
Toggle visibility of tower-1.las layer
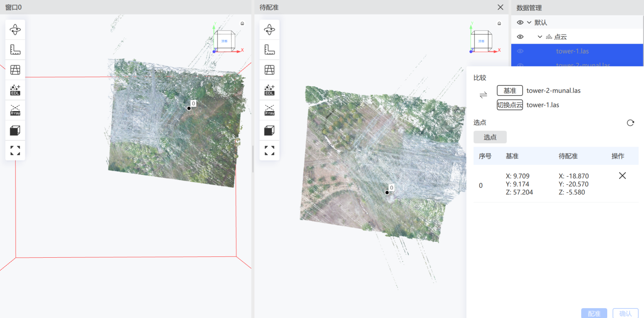click(520, 51)
